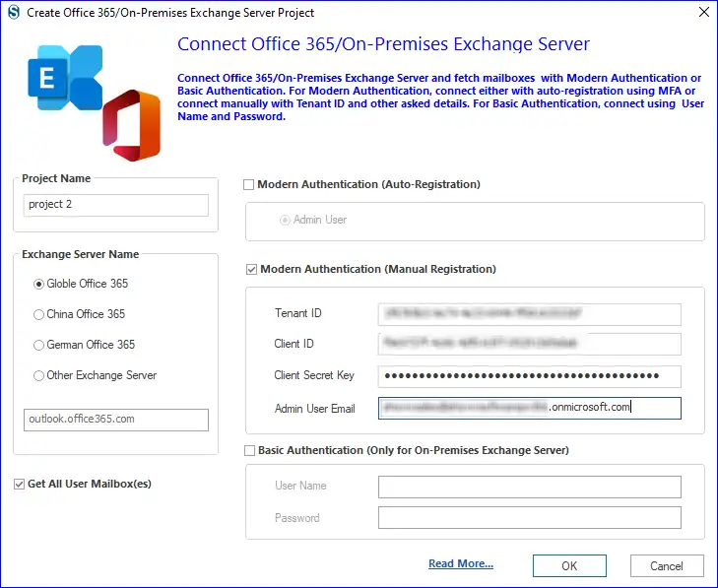Click the Admin User Email label
Image resolution: width=718 pixels, height=588 pixels.
click(x=314, y=409)
